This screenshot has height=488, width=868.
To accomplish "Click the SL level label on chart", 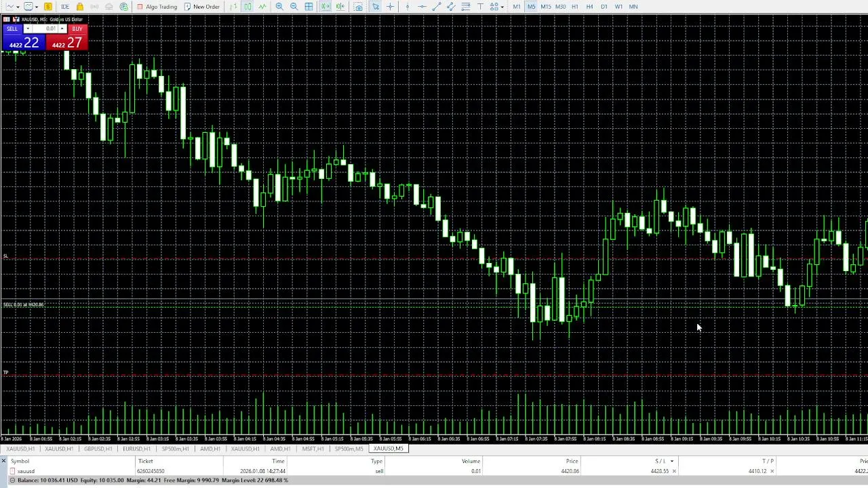I will (5, 256).
